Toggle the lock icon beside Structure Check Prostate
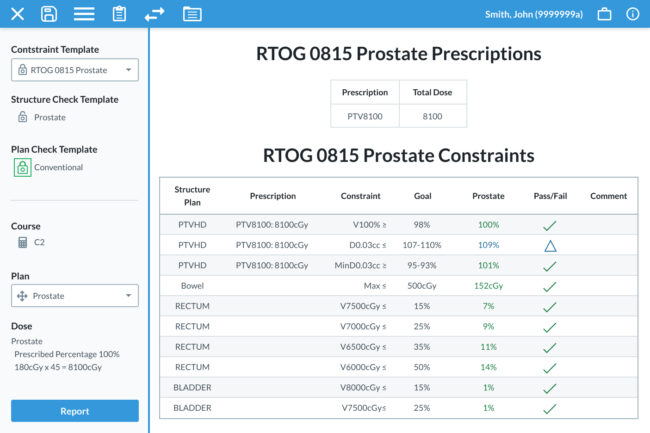 pyautogui.click(x=23, y=117)
